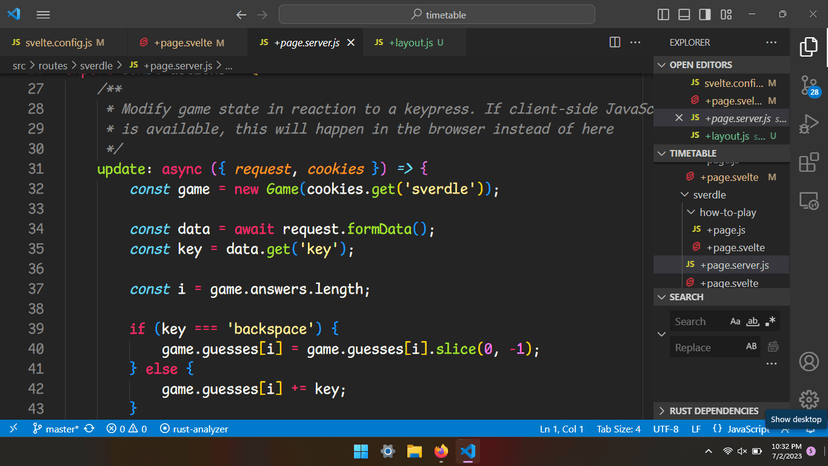Toggle Use Regular Expression in search
The height and width of the screenshot is (466, 828).
[770, 322]
